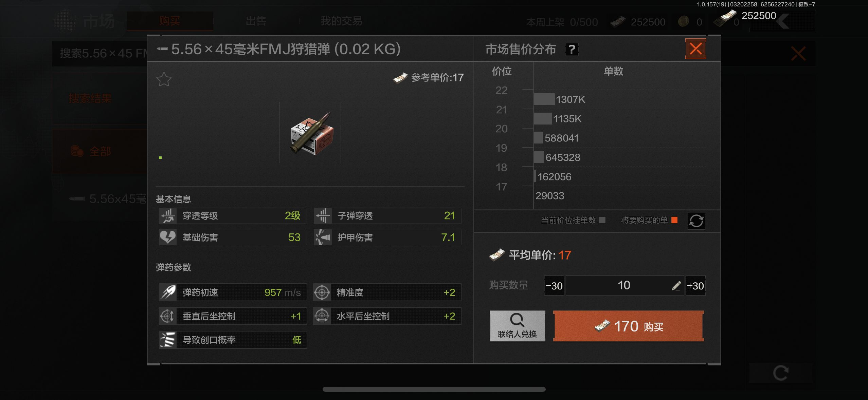868x400 pixels.
Task: Refresh the market price distribution
Action: [696, 221]
